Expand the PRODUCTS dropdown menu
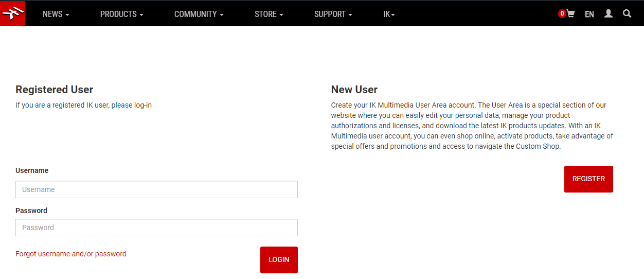This screenshot has width=644, height=279. (121, 14)
